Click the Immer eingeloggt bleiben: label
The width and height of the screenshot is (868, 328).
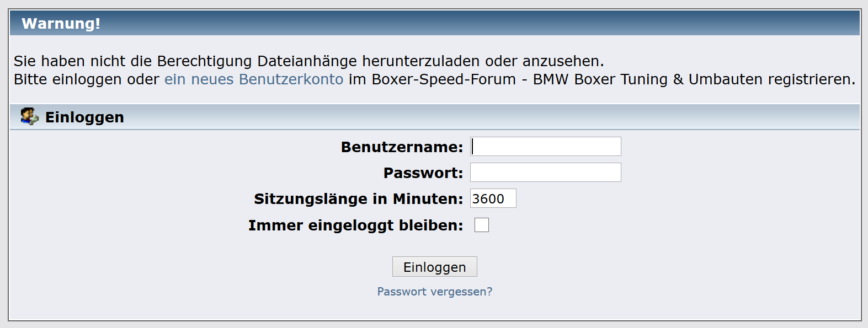coord(355,225)
